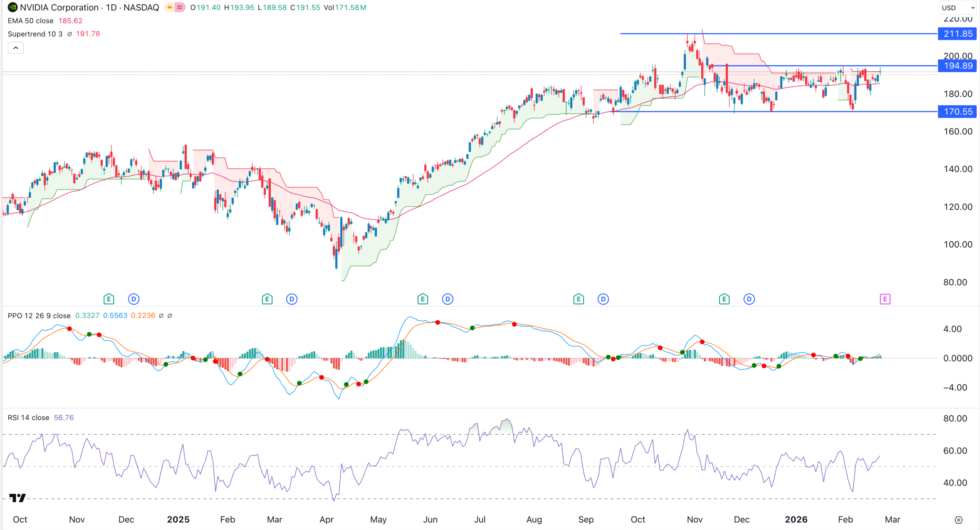Open the pink upcoming earnings E marker
The image size is (980, 530).
885,299
